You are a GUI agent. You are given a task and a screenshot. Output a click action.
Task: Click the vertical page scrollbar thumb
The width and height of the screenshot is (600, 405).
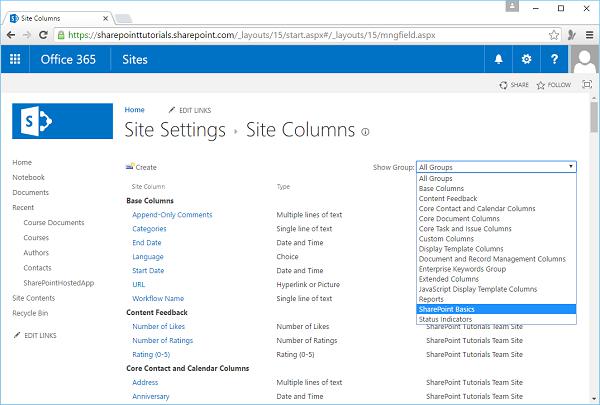tap(594, 117)
